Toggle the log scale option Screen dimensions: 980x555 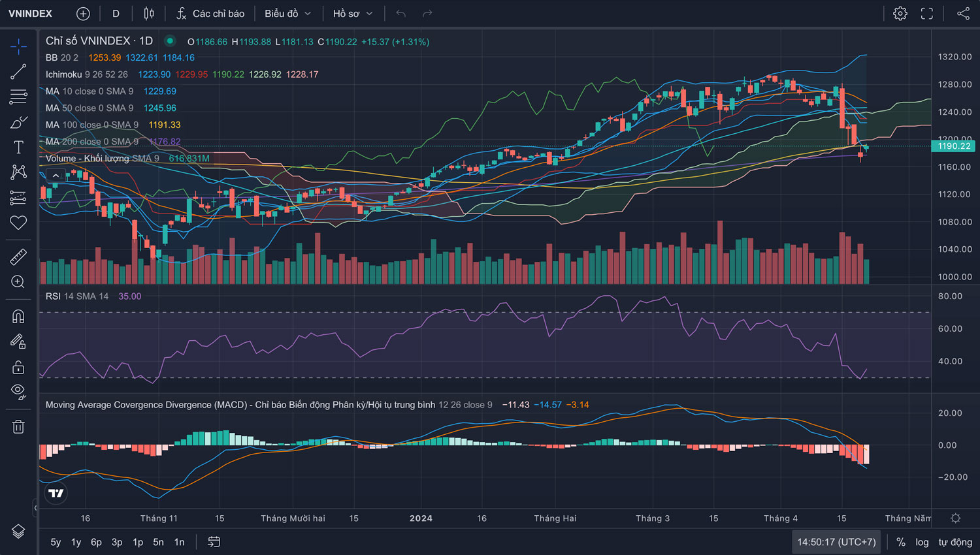(x=922, y=542)
